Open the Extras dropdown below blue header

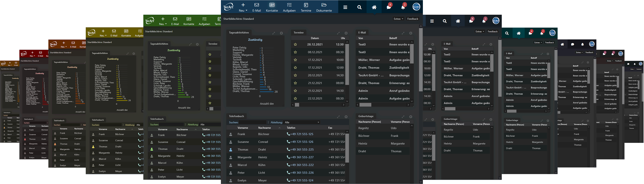click(398, 19)
